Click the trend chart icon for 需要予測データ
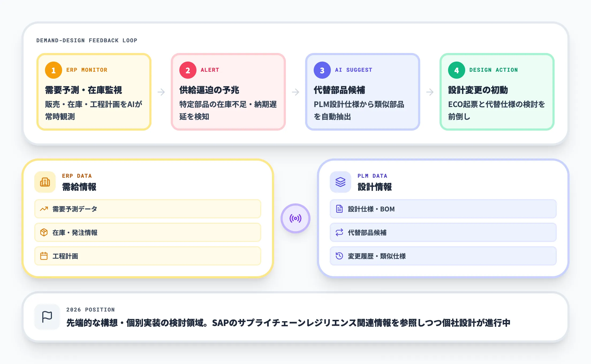This screenshot has width=591, height=364. [x=44, y=209]
